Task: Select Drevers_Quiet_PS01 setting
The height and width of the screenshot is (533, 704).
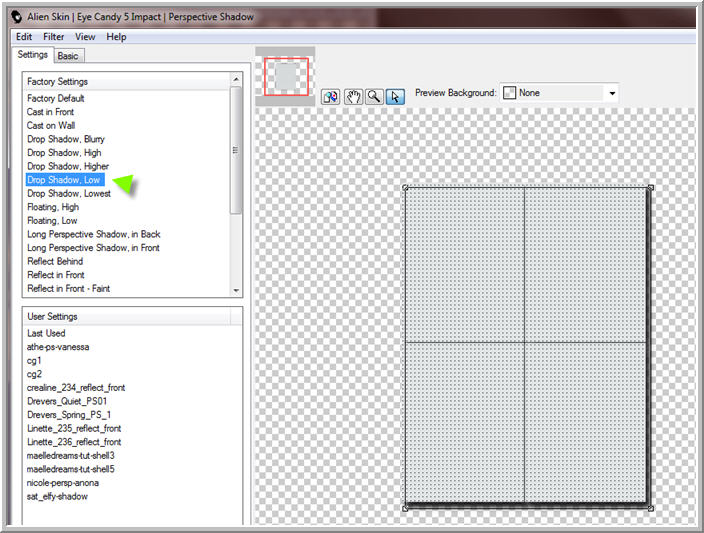Action: click(67, 401)
